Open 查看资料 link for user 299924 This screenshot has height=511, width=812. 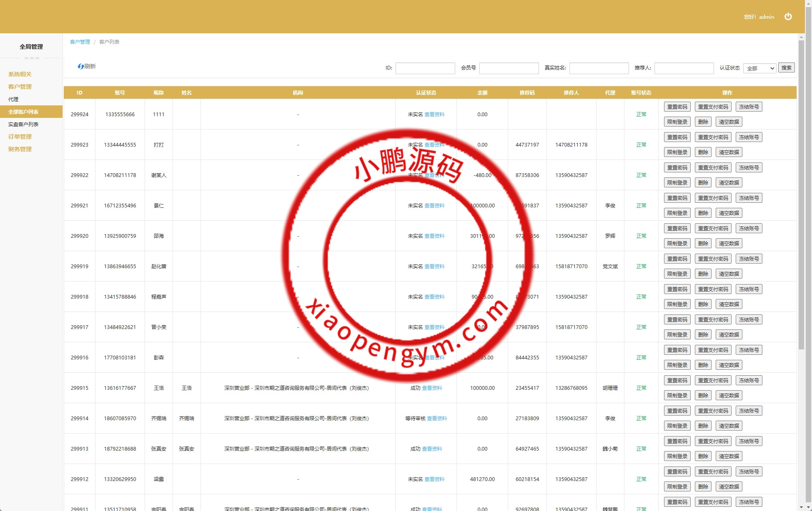click(x=434, y=115)
